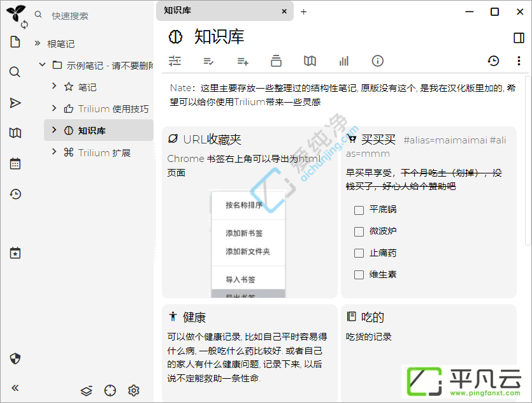
Task: Collapse the left sidebar double-arrow
Action: 15,388
